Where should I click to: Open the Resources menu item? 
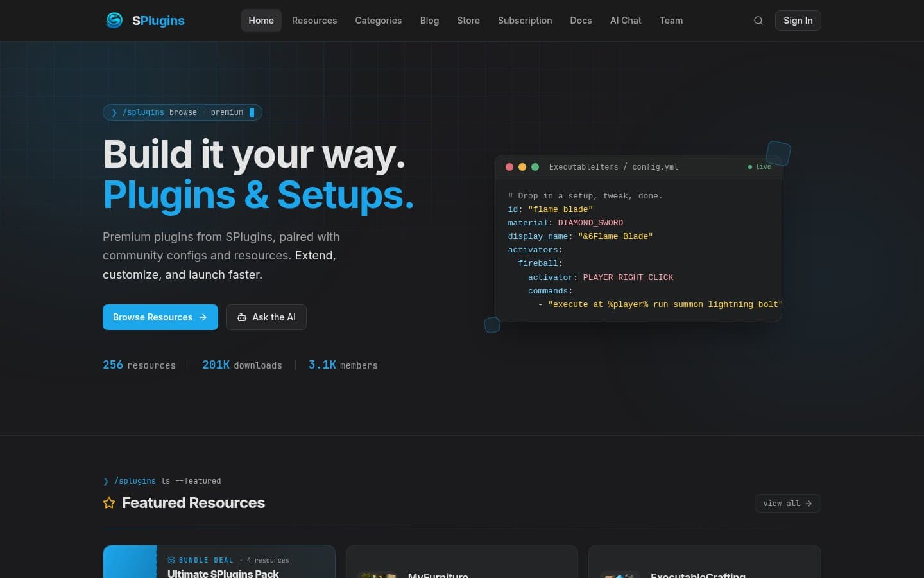point(314,21)
